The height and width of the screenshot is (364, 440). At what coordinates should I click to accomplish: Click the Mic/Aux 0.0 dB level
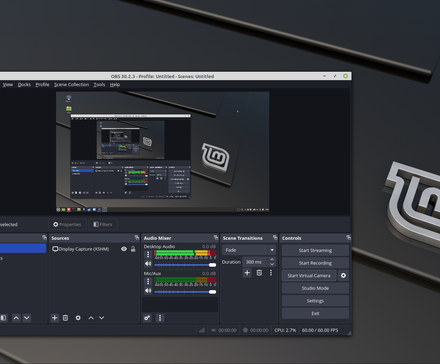pos(209,273)
